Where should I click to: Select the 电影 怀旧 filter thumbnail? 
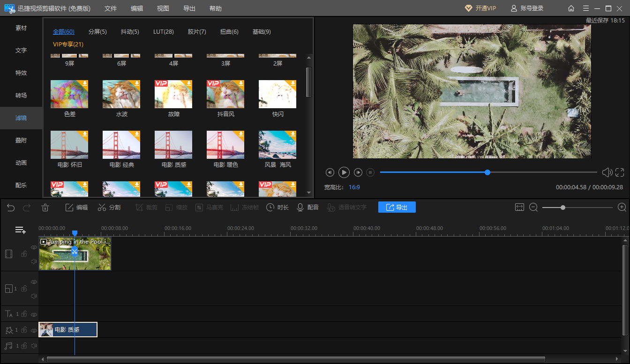pyautogui.click(x=69, y=145)
